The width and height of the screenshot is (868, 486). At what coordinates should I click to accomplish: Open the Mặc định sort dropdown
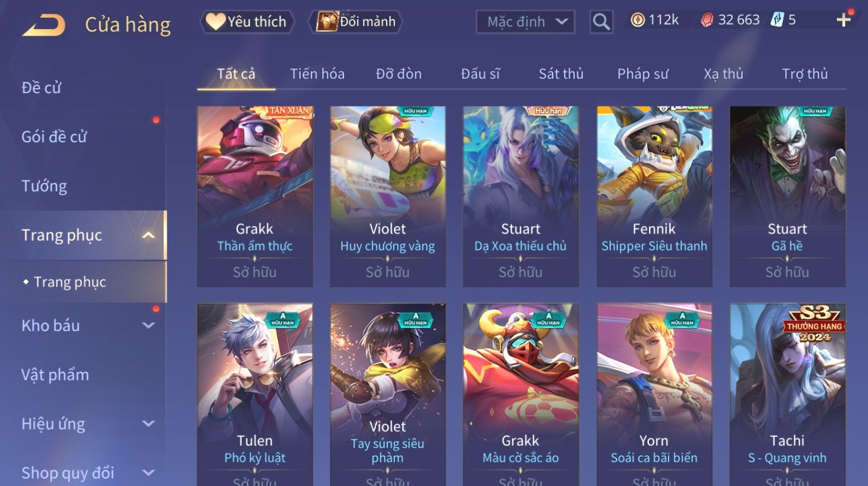(x=526, y=22)
